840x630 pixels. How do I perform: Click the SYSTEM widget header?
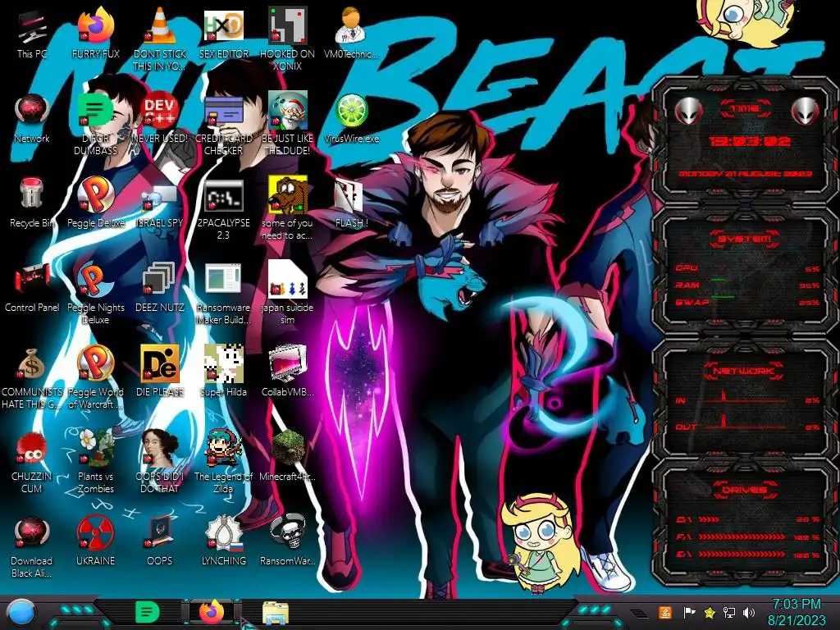[745, 239]
